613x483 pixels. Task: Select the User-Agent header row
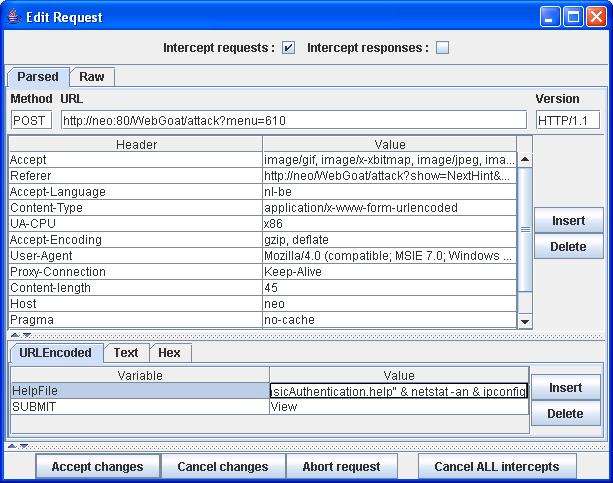[134, 256]
